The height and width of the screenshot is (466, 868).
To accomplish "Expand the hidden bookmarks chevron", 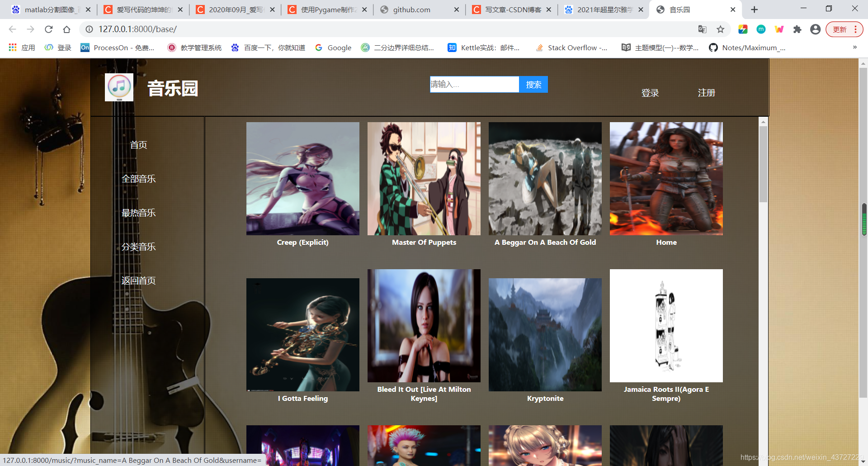I will (854, 48).
